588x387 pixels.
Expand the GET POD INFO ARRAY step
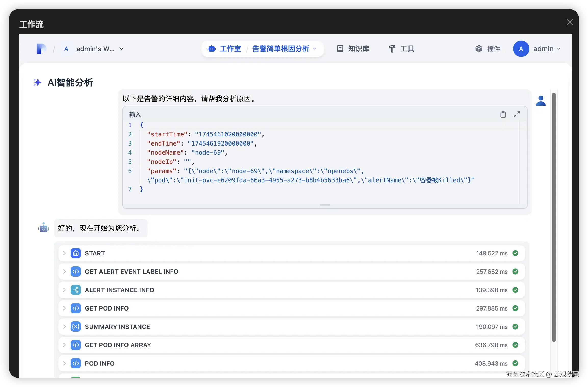[65, 345]
